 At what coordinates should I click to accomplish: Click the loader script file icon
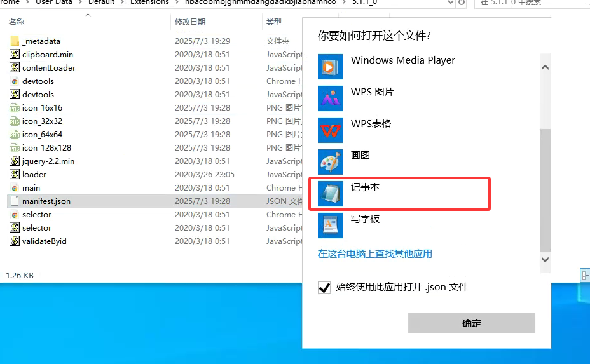pos(15,174)
